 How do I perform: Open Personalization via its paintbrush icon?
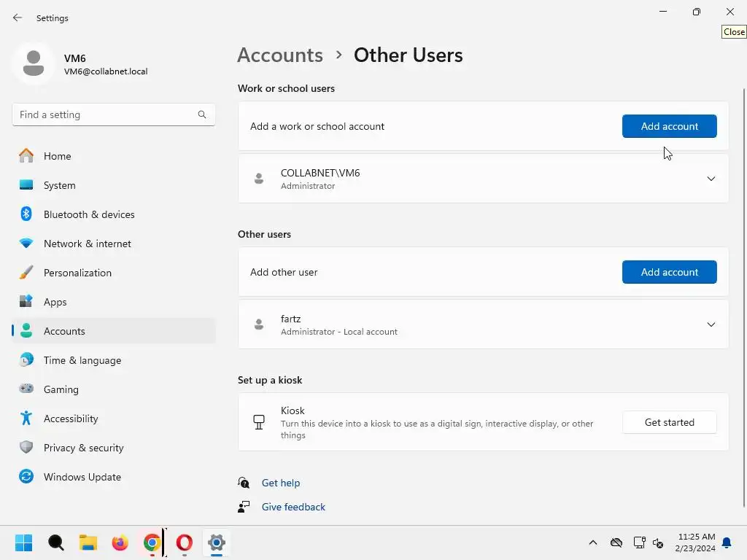[26, 273]
